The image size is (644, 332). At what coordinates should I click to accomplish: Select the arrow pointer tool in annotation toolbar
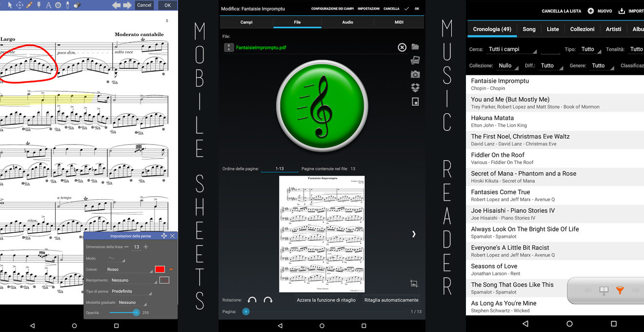click(10, 5)
